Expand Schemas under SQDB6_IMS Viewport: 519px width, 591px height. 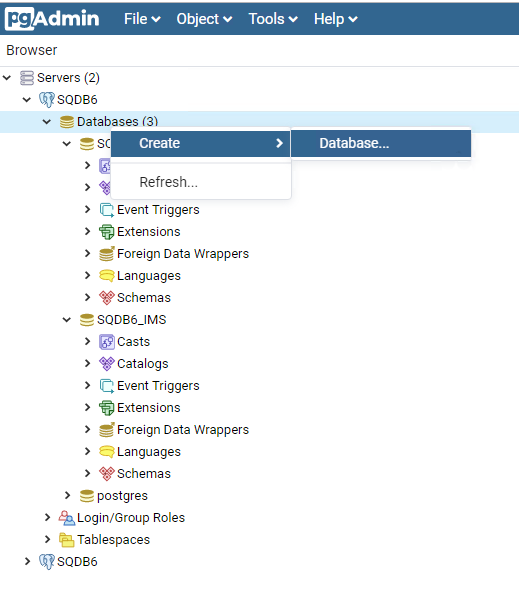(x=87, y=473)
